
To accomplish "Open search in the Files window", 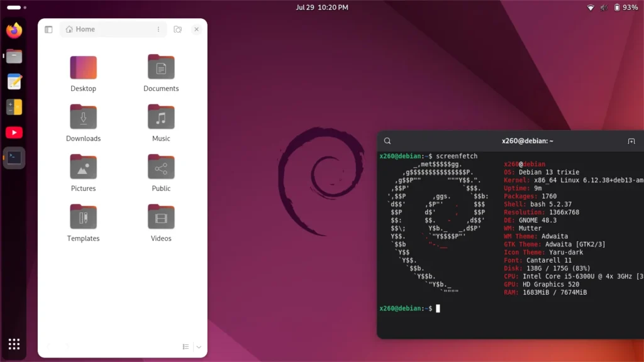I will point(179,29).
